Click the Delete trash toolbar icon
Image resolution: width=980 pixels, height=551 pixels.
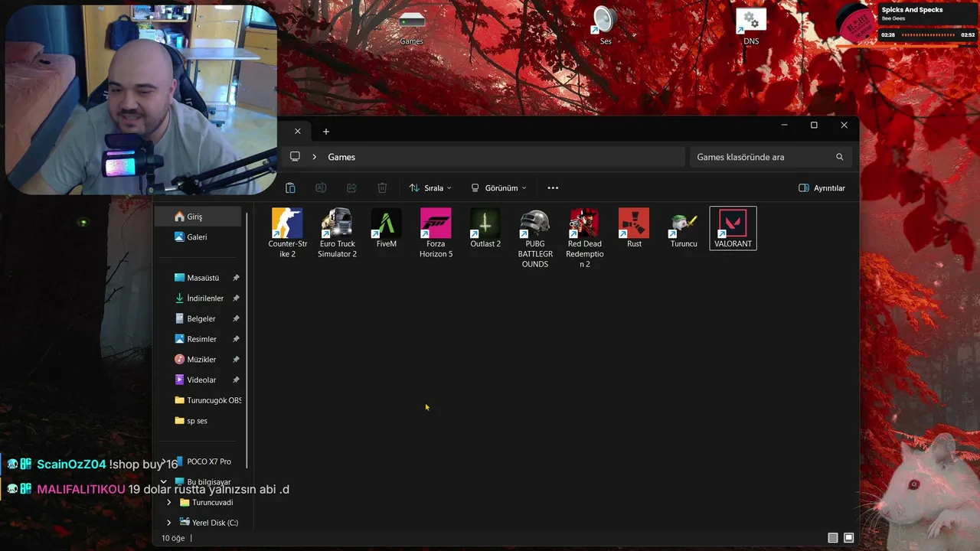point(382,187)
